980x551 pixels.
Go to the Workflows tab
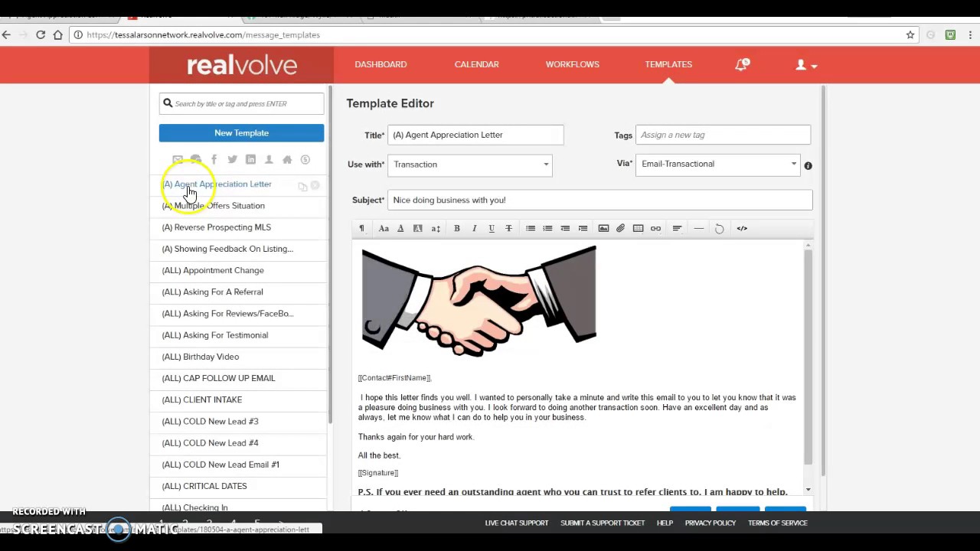[x=573, y=64]
